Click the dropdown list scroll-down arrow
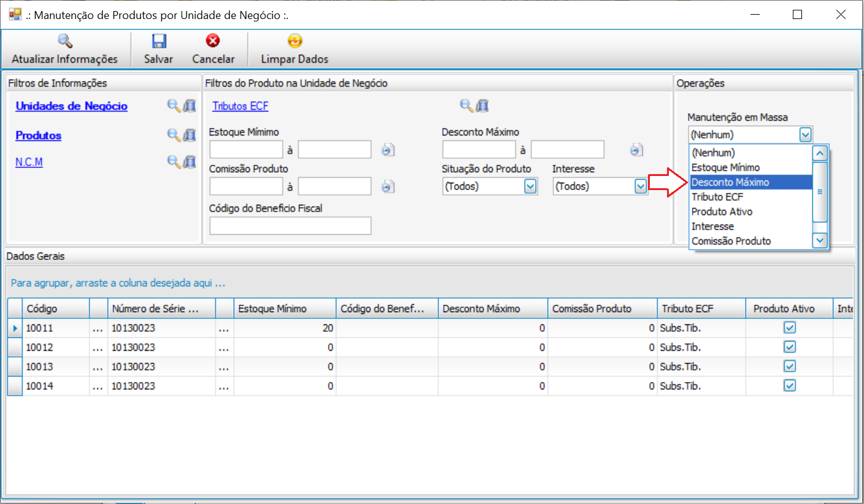Image resolution: width=864 pixels, height=504 pixels. [x=820, y=240]
